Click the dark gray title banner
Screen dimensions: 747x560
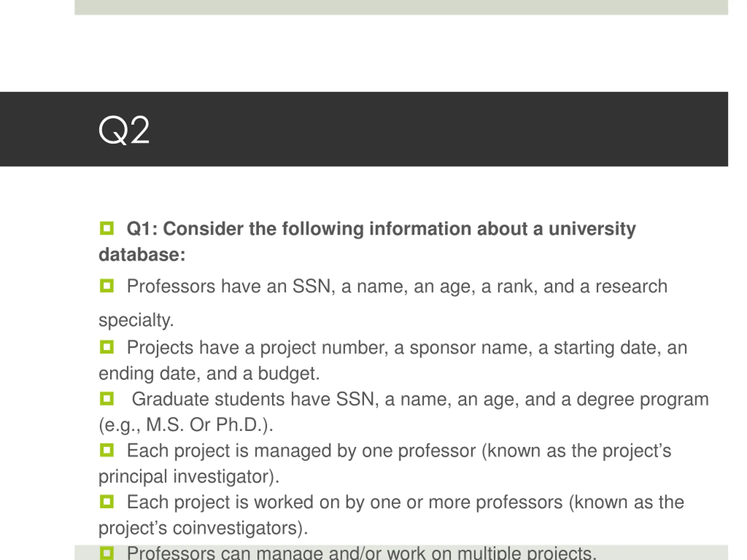364,129
